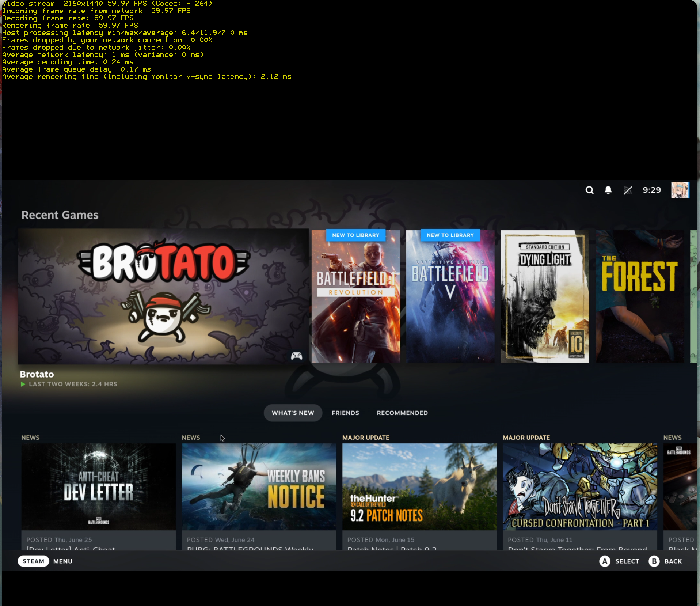Click 'Host processing latency' overlay line
The image size is (700, 606).
pos(125,33)
